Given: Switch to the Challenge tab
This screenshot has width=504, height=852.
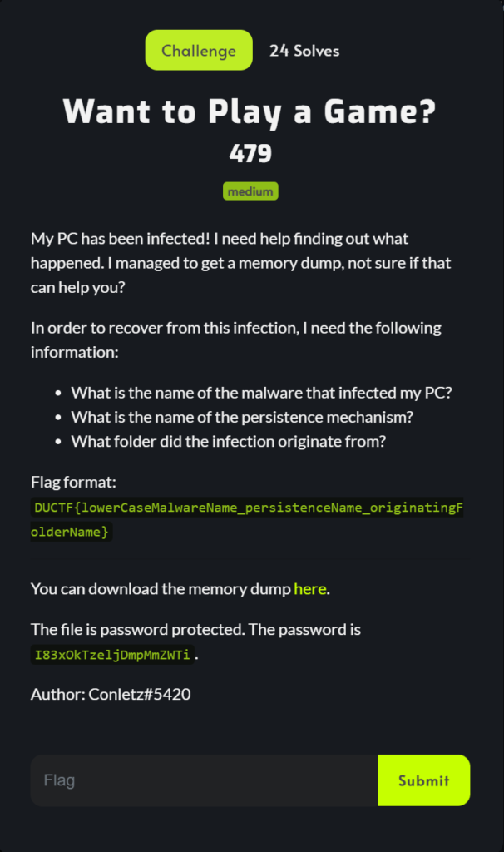Looking at the screenshot, I should [x=199, y=51].
